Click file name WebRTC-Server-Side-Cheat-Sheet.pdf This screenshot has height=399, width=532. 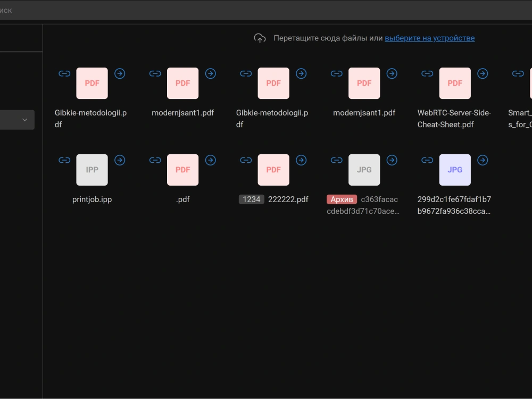454,119
